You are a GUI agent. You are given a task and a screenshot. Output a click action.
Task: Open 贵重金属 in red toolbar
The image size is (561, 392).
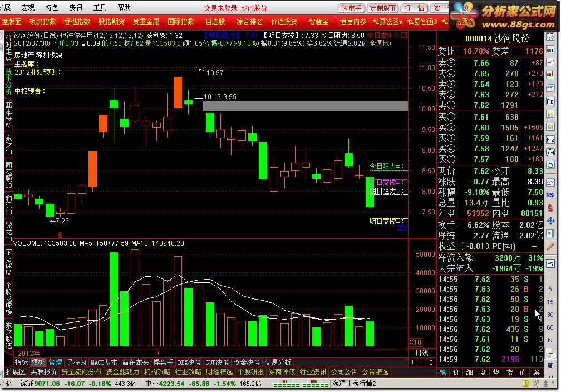[146, 22]
